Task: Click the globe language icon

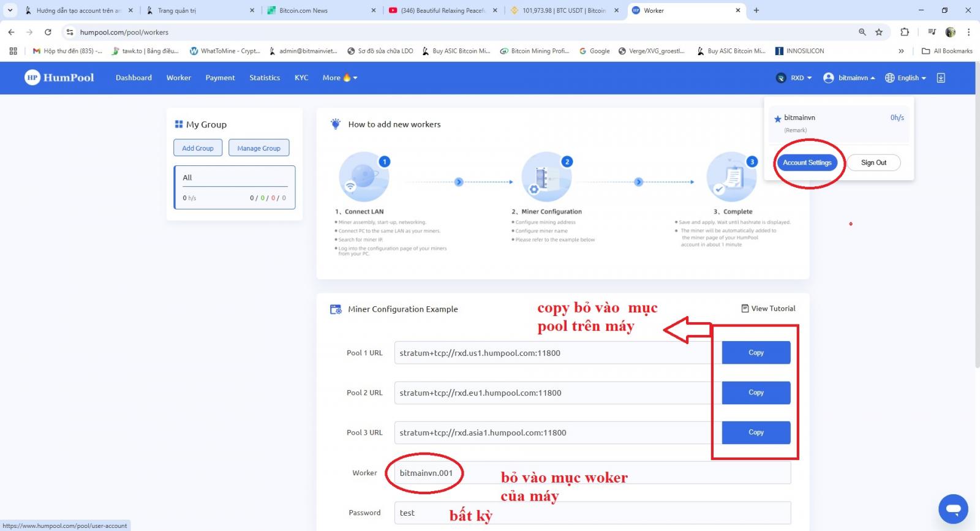Action: [x=890, y=78]
